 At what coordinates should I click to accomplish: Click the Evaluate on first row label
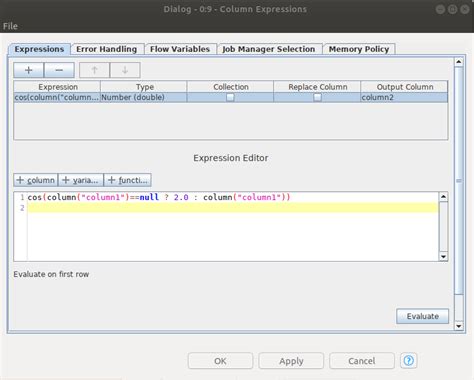pyautogui.click(x=51, y=274)
